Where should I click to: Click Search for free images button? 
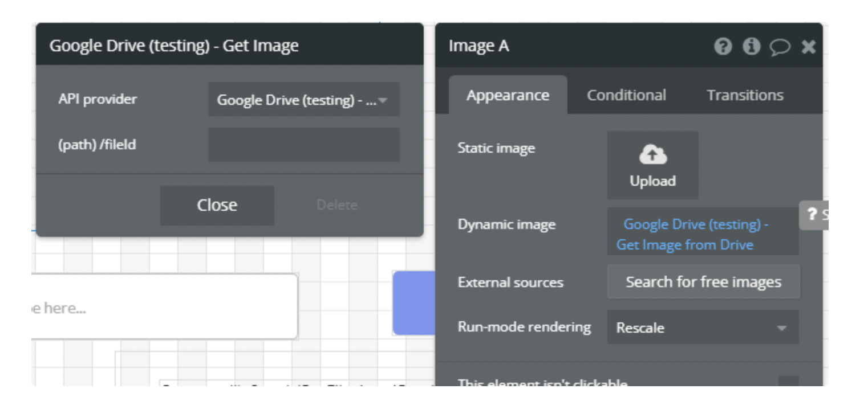[x=703, y=282]
